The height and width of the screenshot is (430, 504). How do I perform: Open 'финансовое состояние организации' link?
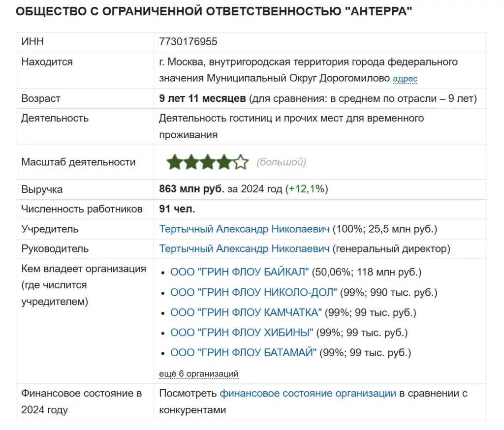coord(308,394)
